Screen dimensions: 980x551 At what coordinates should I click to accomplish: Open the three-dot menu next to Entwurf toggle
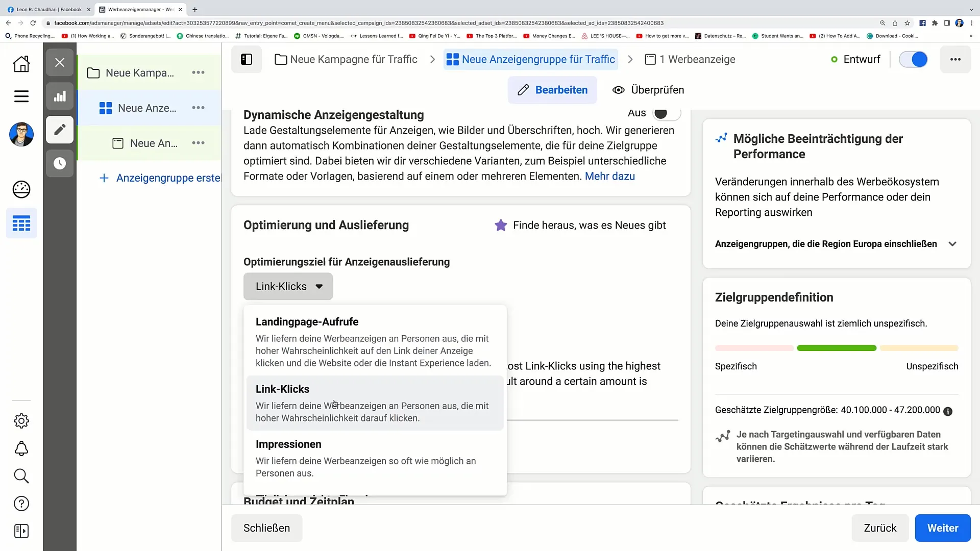(x=955, y=59)
